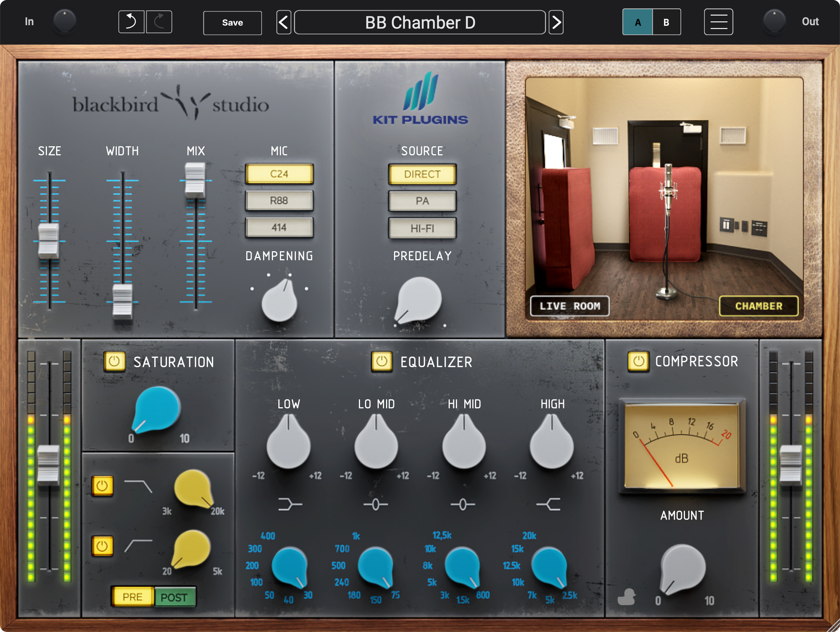Viewport: 840px width, 632px height.
Task: Click the HIGH frequency blue knob
Action: click(x=549, y=567)
